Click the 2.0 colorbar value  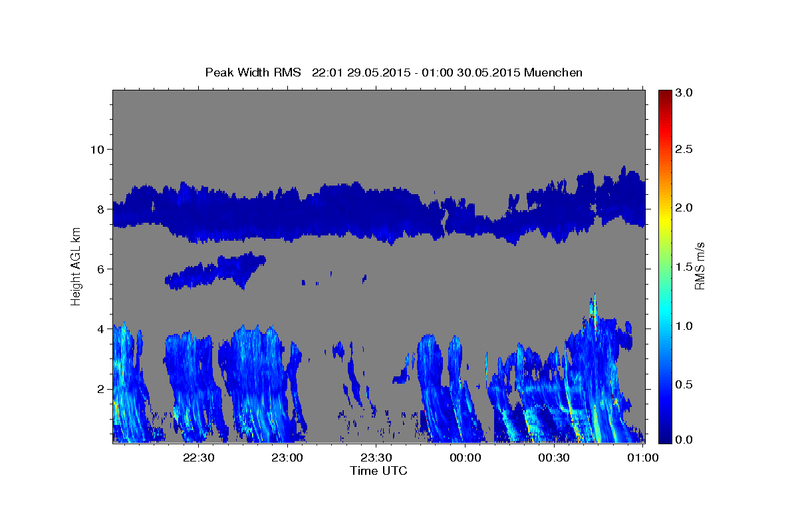pos(685,207)
